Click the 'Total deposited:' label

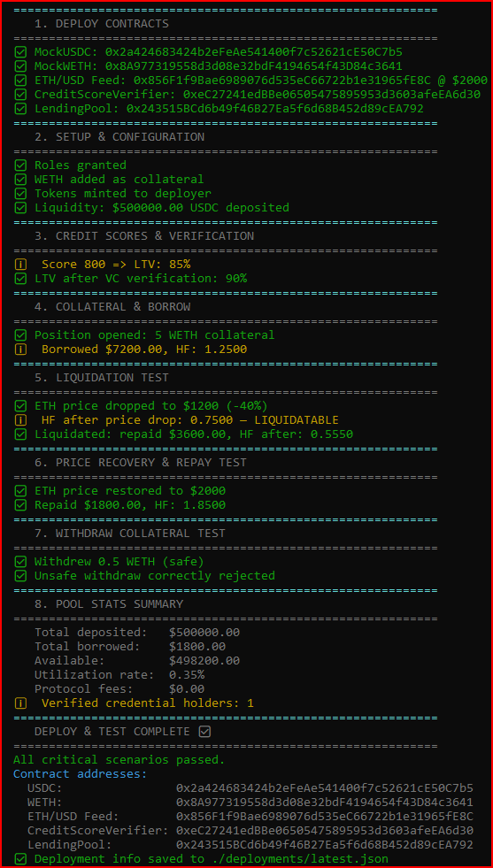click(x=91, y=633)
